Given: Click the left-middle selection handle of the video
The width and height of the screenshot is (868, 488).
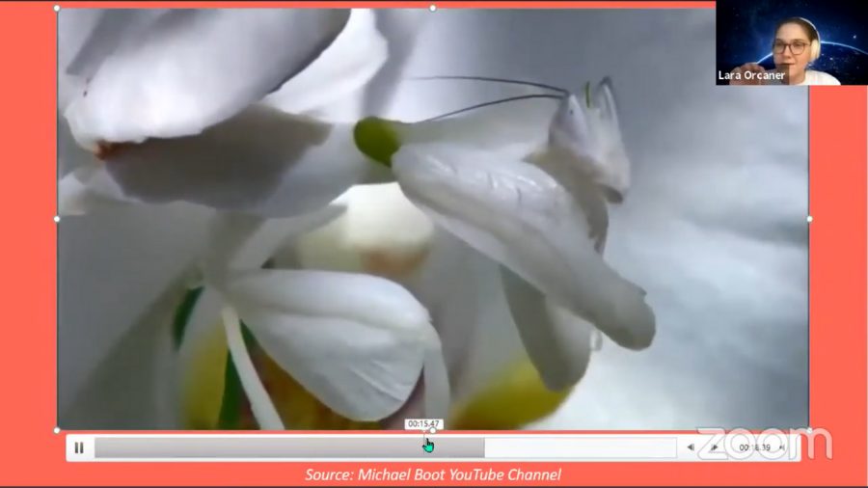Looking at the screenshot, I should [57, 219].
